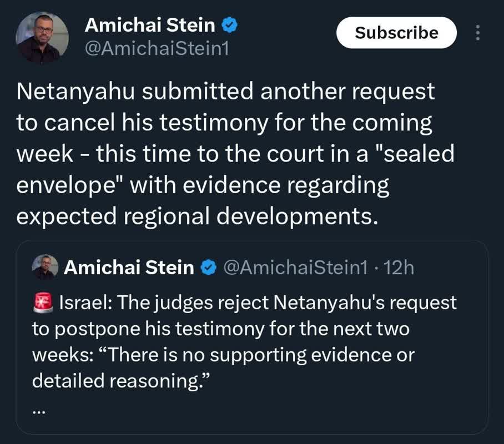Click main tweet text about sealed envelope
Viewport: 504px width, 444px height.
pos(235,153)
